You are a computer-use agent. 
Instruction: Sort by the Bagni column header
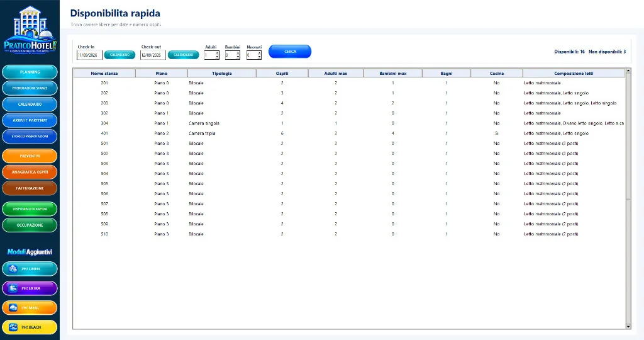pos(447,73)
